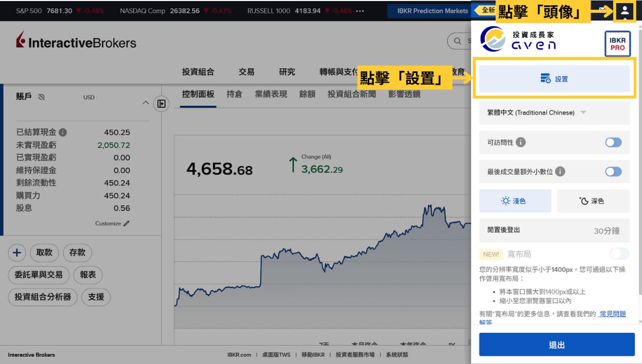Open the 投資者服務市場 footer link
The height and width of the screenshot is (364, 642).
pyautogui.click(x=355, y=355)
